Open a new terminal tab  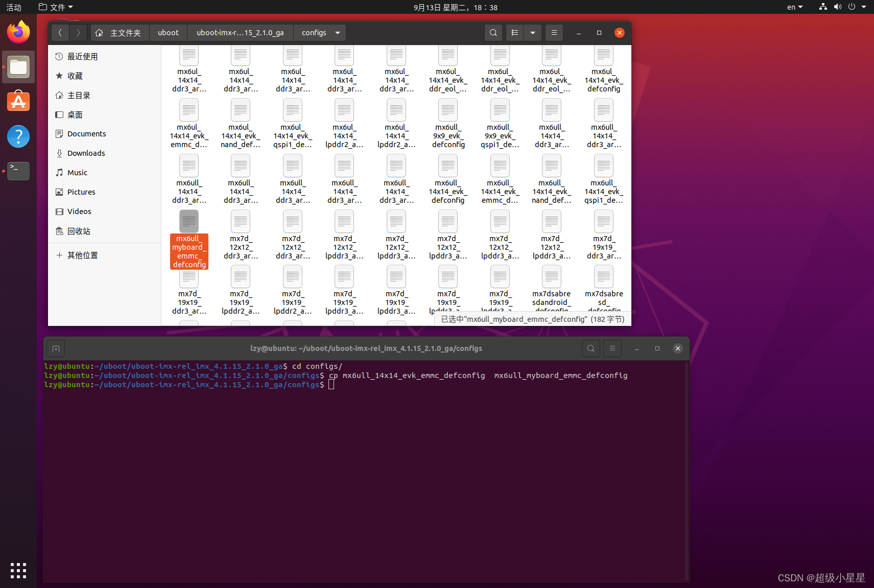[x=55, y=348]
